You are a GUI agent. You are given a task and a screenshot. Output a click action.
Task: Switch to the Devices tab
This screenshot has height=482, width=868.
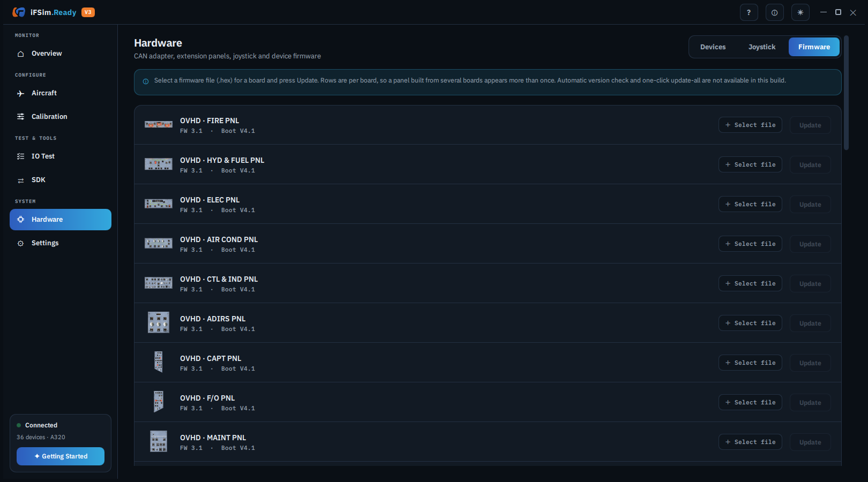tap(713, 47)
